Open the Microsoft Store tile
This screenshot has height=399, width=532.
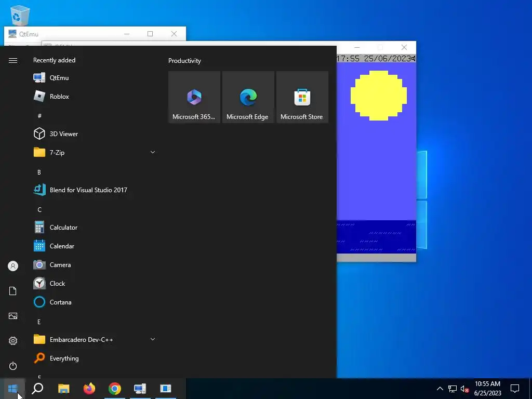302,97
